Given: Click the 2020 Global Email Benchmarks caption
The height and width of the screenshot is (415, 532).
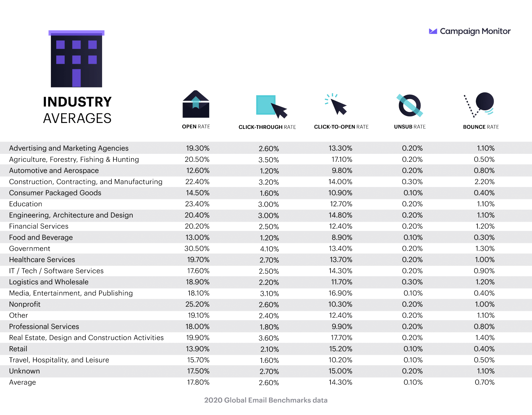Looking at the screenshot, I should (x=266, y=400).
